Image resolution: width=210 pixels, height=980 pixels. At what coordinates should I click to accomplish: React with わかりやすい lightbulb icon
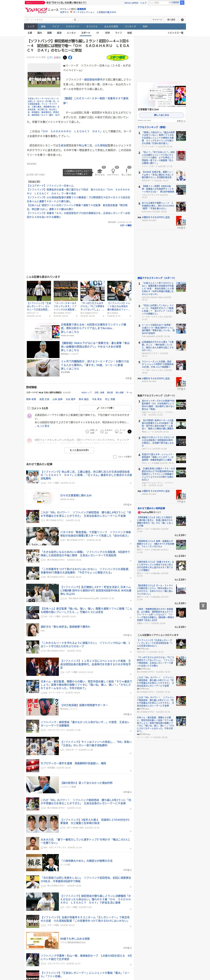click(x=113, y=171)
